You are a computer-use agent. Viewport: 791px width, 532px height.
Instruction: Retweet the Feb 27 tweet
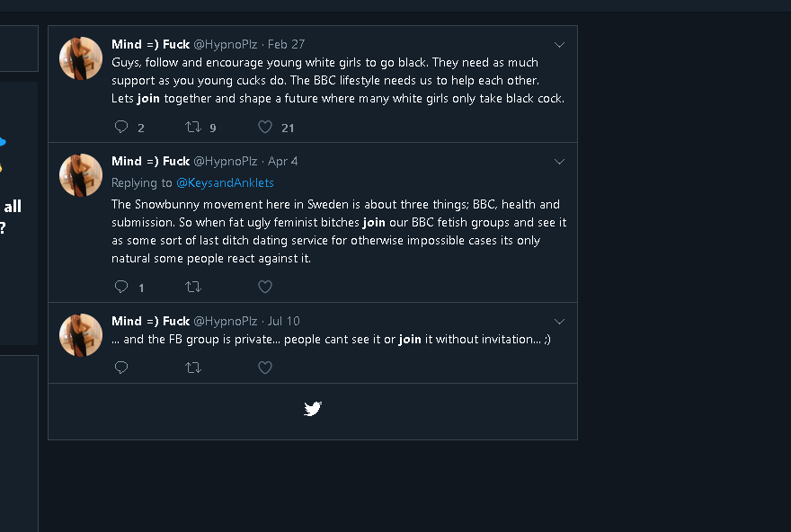(x=192, y=128)
